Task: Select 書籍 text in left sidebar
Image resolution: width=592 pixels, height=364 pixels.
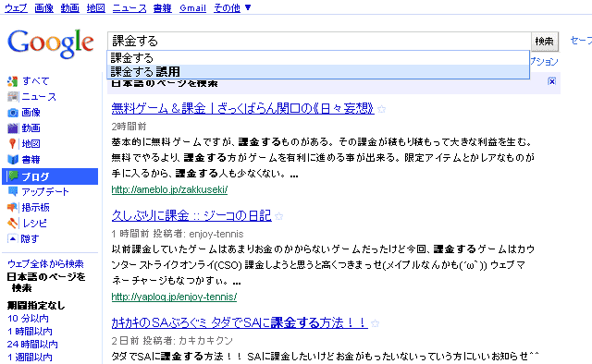Action: click(x=31, y=160)
